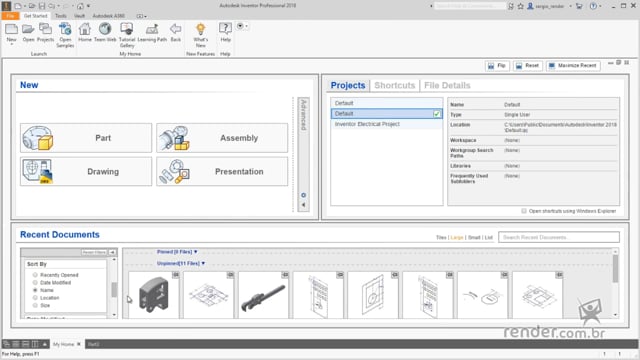This screenshot has height=360, width=640.
Task: Create a new Part file
Action: [x=86, y=138]
